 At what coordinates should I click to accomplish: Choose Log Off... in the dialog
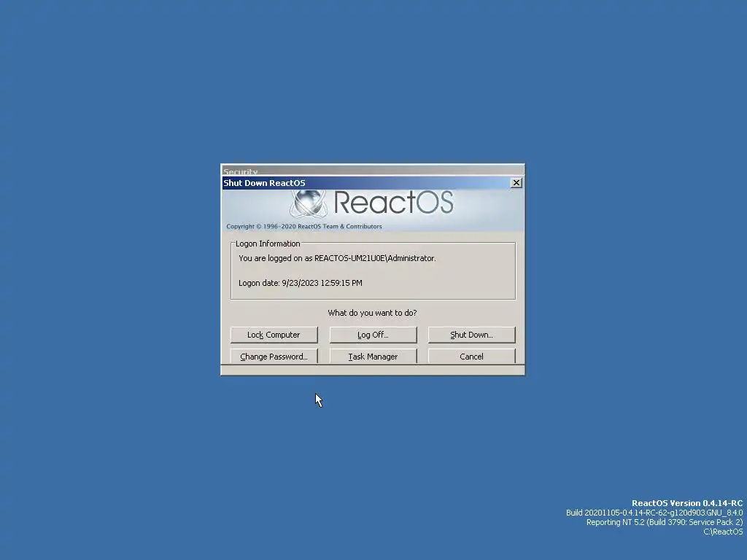373,335
